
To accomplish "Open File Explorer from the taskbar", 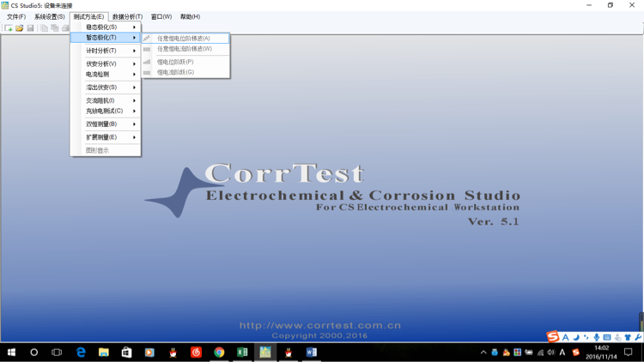I will pos(104,353).
